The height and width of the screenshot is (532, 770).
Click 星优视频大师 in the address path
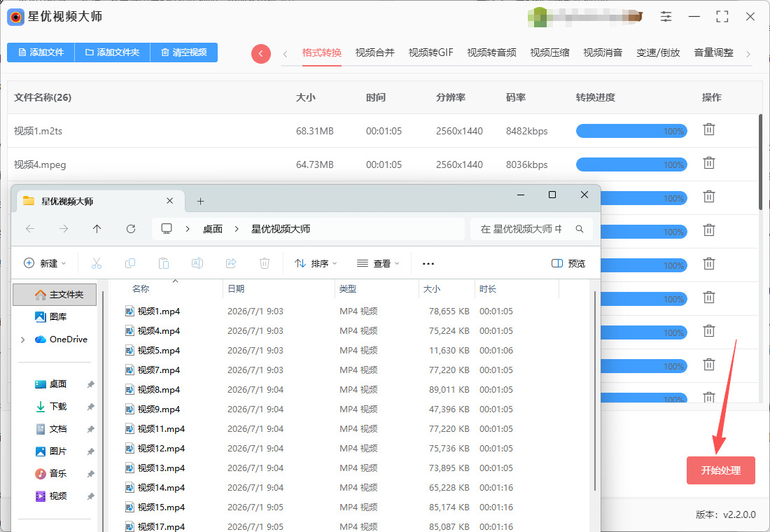(x=281, y=229)
